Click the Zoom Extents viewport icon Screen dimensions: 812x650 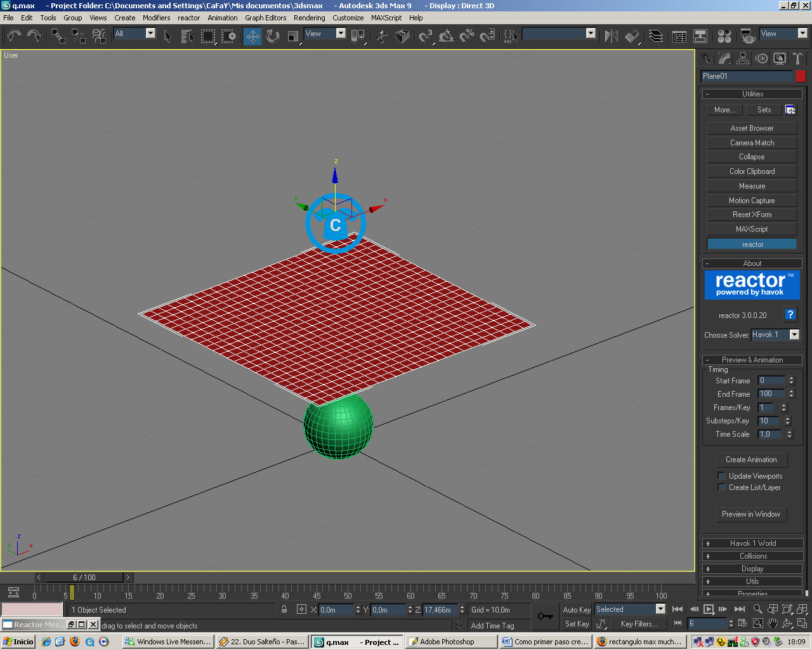point(787,609)
